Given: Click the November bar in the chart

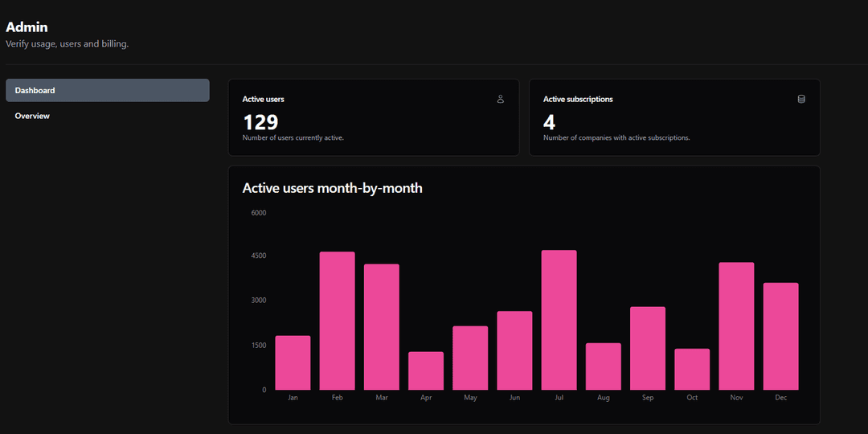Looking at the screenshot, I should coord(736,325).
